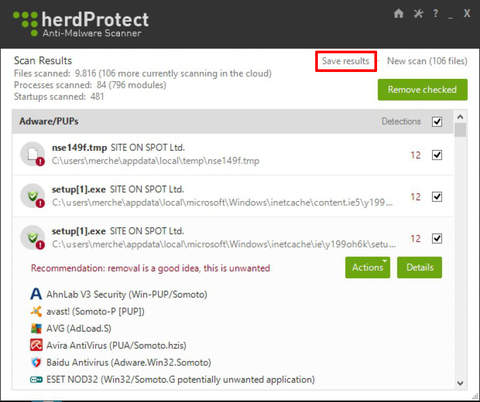Image resolution: width=480 pixels, height=402 pixels.
Task: Expand the first setup[1].exe entry
Action: 233,196
